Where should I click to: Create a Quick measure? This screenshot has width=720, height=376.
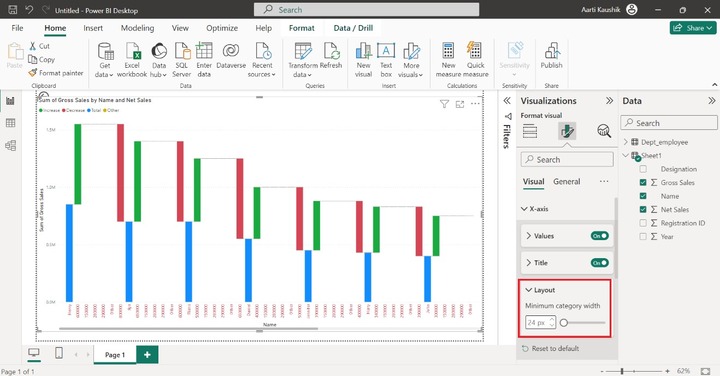pos(475,60)
